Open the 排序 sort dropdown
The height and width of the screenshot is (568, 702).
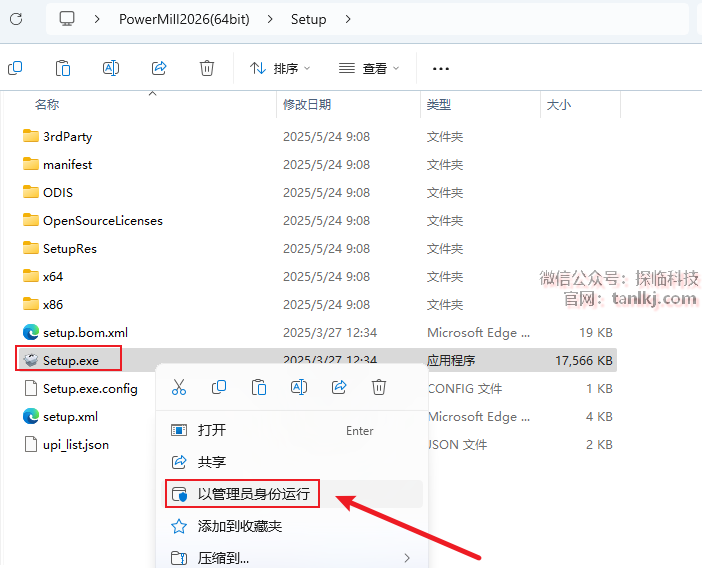point(280,68)
